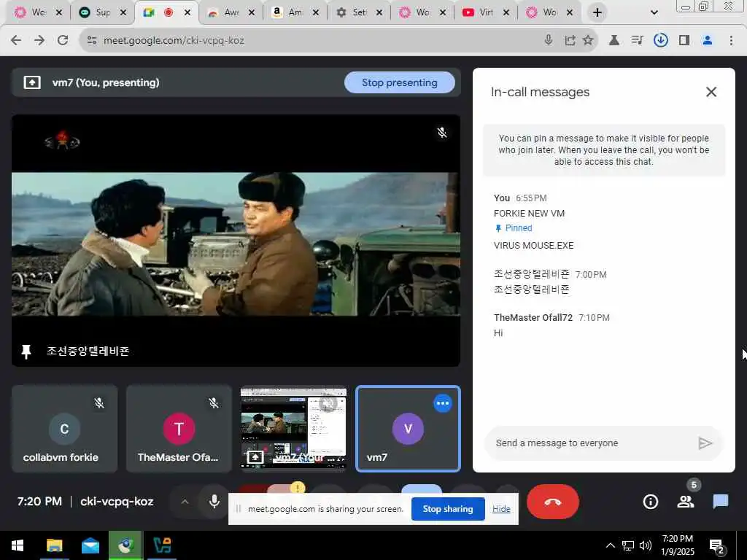
Task: Switch to the Aw tab
Action: [225, 13]
